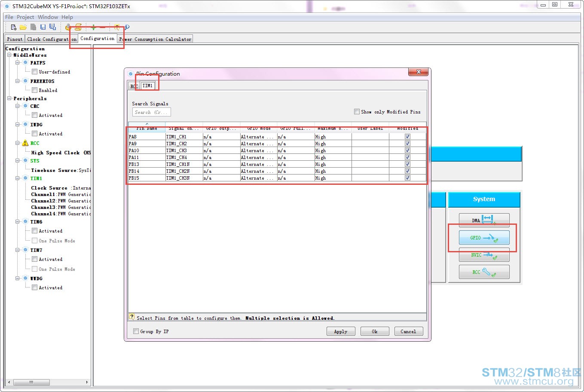Click the Pin Configuration dialog title icon
Viewport: 584px width, 392px height.
point(131,74)
